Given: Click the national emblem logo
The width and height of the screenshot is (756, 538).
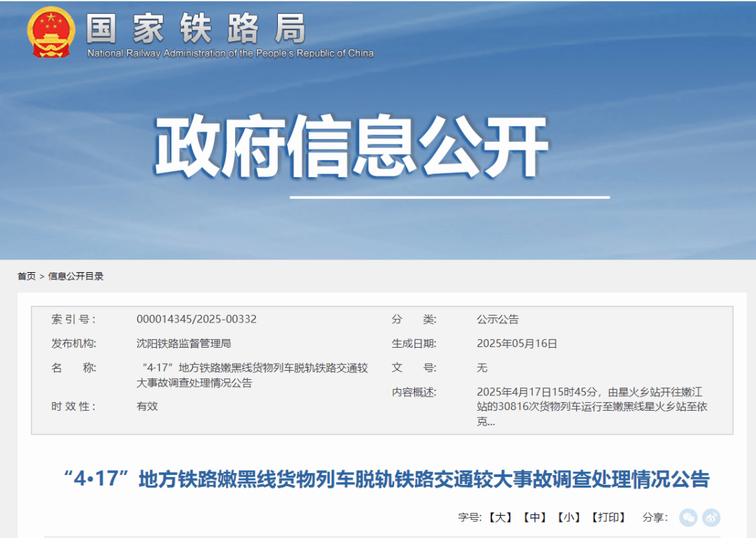Looking at the screenshot, I should [x=51, y=33].
